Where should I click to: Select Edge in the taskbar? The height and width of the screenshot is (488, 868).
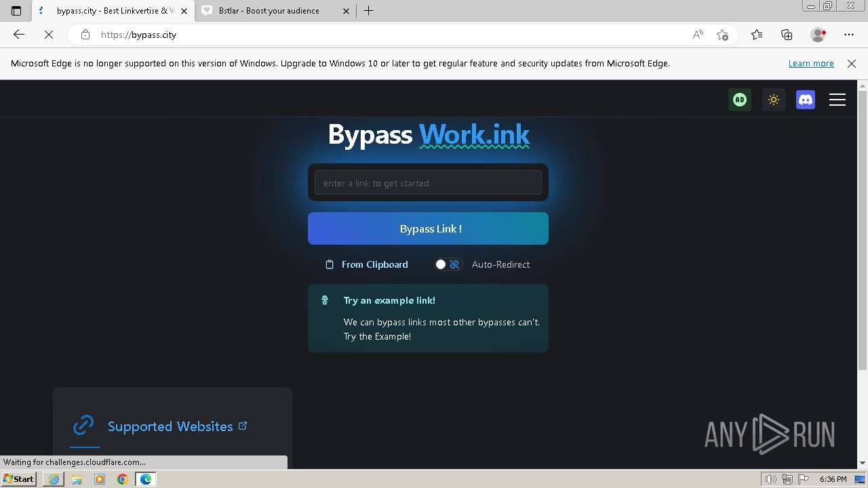tap(146, 479)
